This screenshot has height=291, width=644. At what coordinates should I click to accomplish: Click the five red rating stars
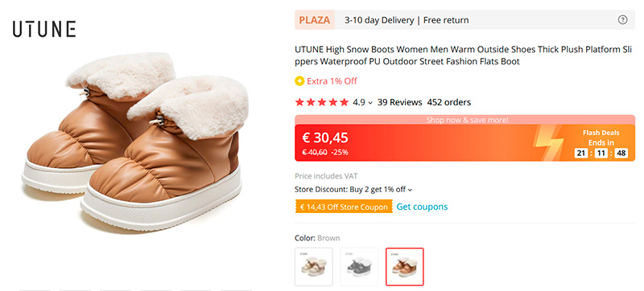coord(321,102)
